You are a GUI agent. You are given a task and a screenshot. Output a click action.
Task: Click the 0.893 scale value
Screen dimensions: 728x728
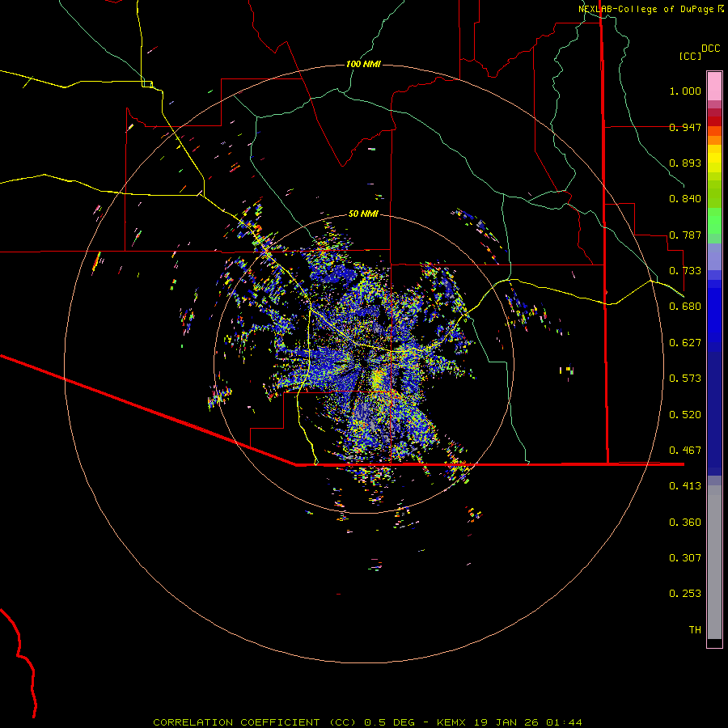tap(685, 163)
